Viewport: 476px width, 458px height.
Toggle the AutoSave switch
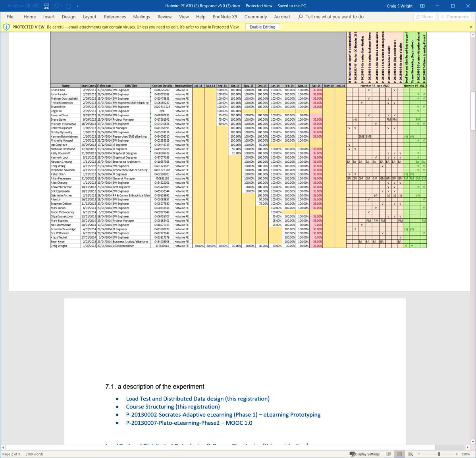pos(32,6)
